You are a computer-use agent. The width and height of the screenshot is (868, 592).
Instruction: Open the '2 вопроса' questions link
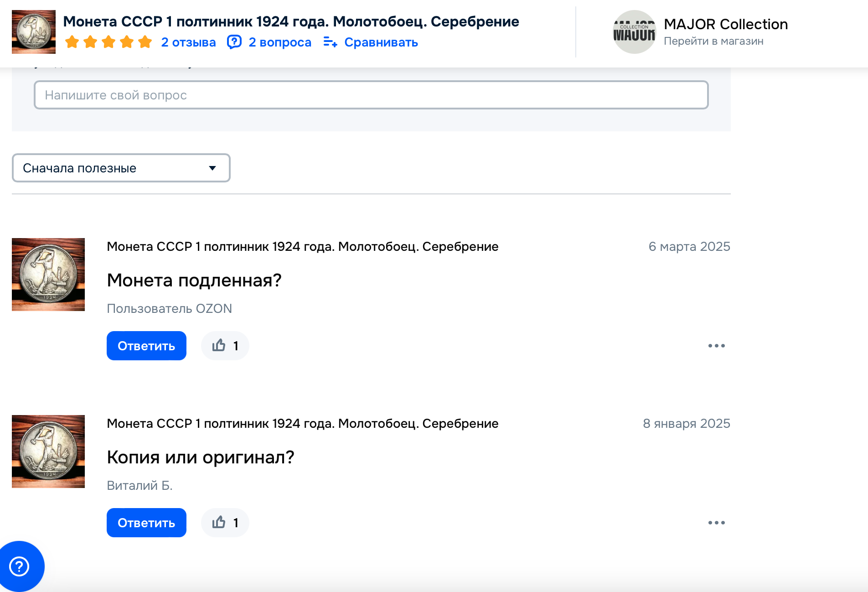point(280,42)
